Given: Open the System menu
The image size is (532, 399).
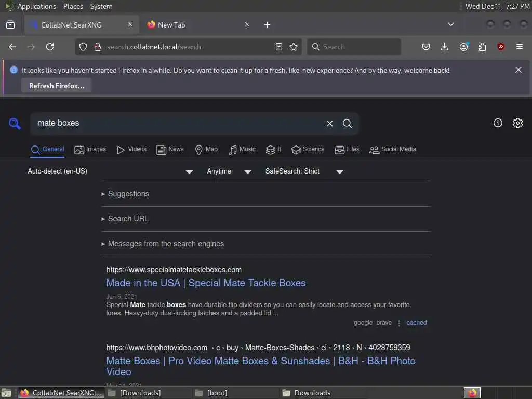Looking at the screenshot, I should [x=101, y=6].
